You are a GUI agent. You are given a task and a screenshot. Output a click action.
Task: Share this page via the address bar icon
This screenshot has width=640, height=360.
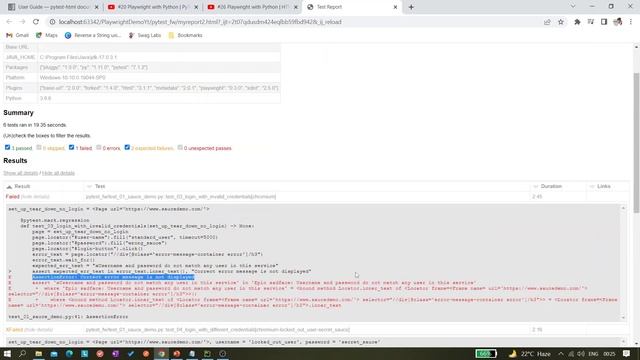547,22
